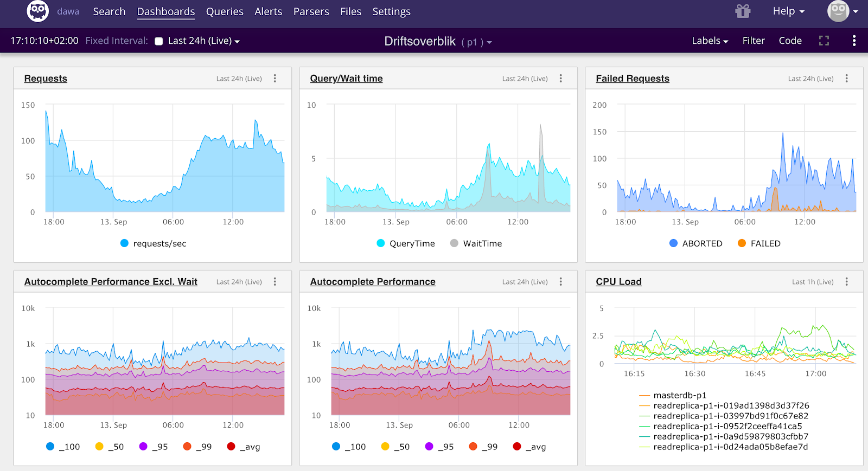Expand the Last 24h (Live) interval dropdown
Viewport: 868px width, 471px height.
click(203, 41)
